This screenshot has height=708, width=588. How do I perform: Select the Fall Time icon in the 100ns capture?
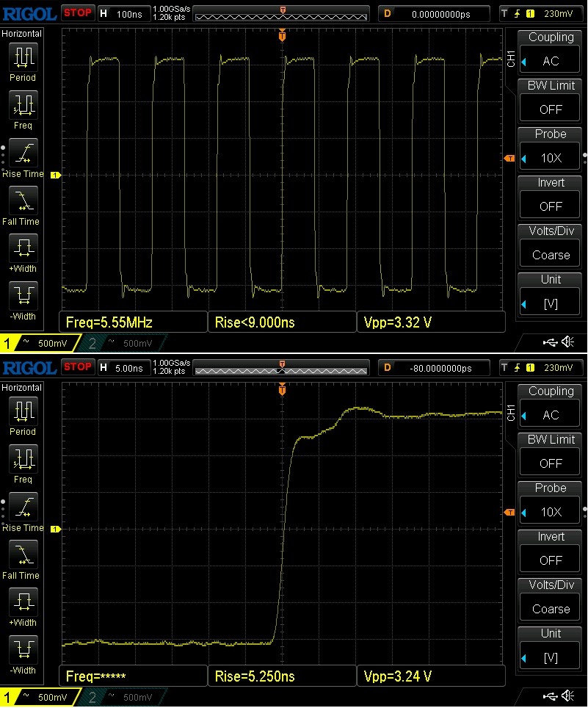[23, 201]
